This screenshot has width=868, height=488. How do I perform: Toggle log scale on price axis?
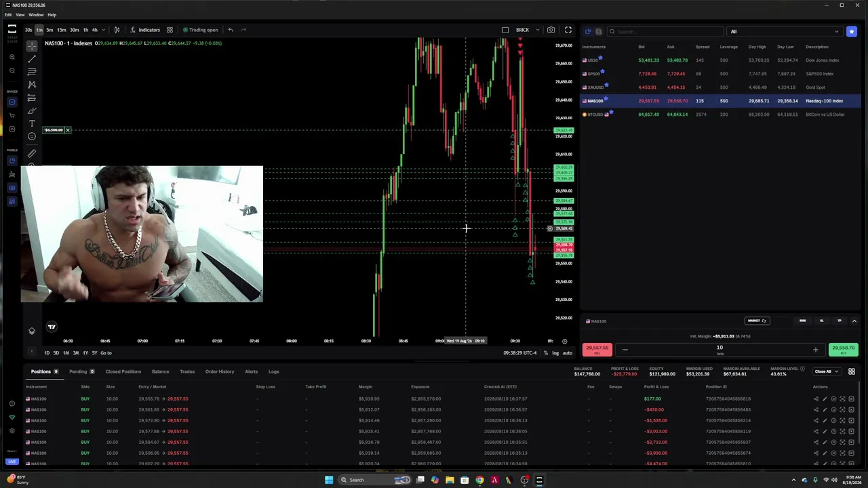pyautogui.click(x=555, y=352)
